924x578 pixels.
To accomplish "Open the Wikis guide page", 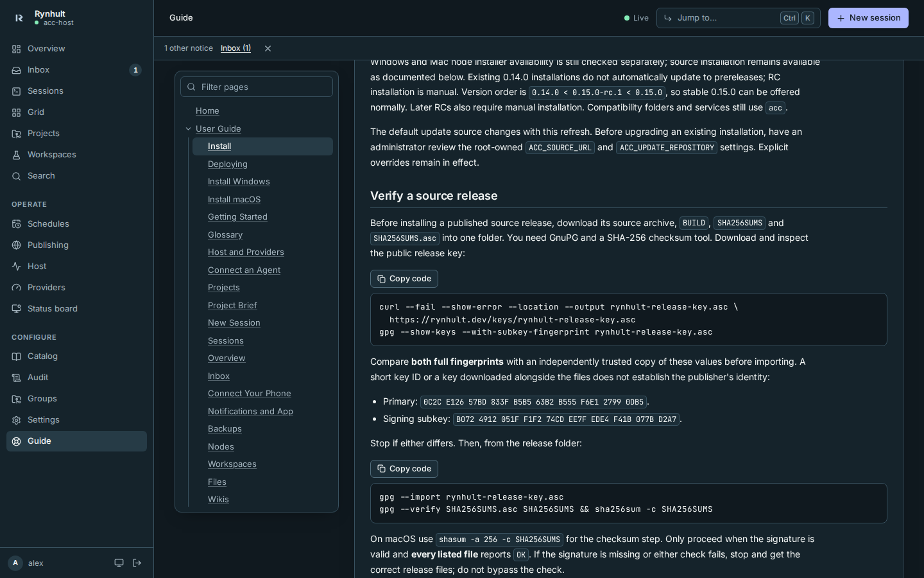I will (x=218, y=500).
